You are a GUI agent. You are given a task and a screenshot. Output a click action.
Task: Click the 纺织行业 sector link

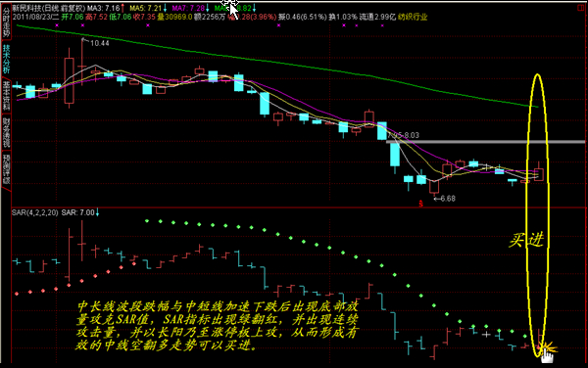[413, 17]
